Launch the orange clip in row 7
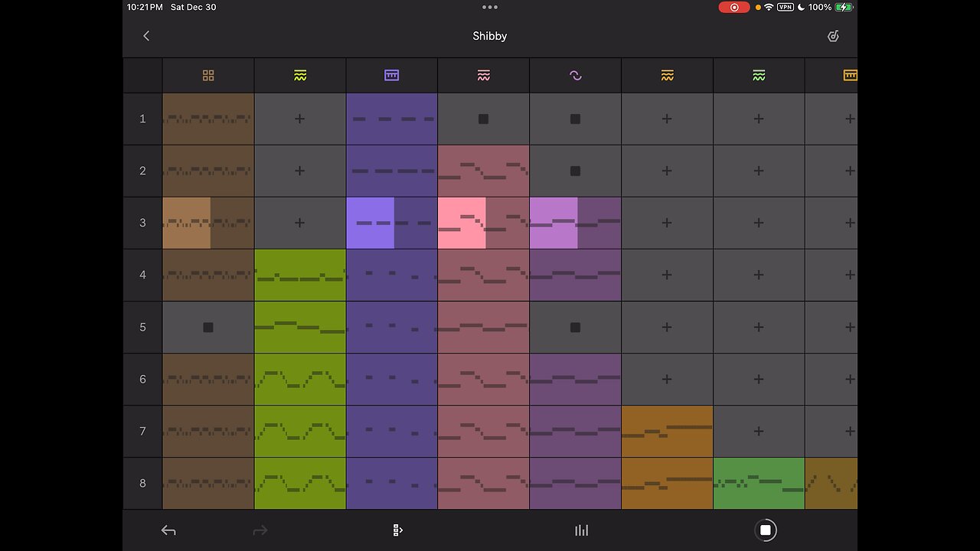The height and width of the screenshot is (551, 980). coord(668,431)
